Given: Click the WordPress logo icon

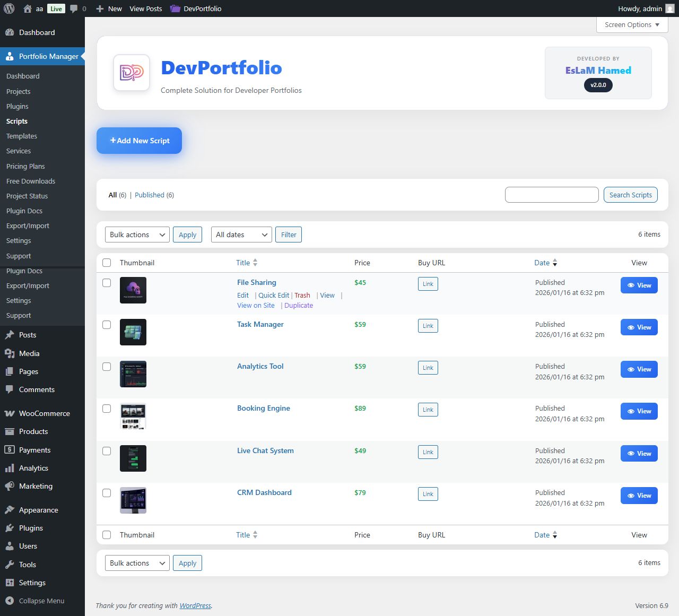Looking at the screenshot, I should point(8,8).
